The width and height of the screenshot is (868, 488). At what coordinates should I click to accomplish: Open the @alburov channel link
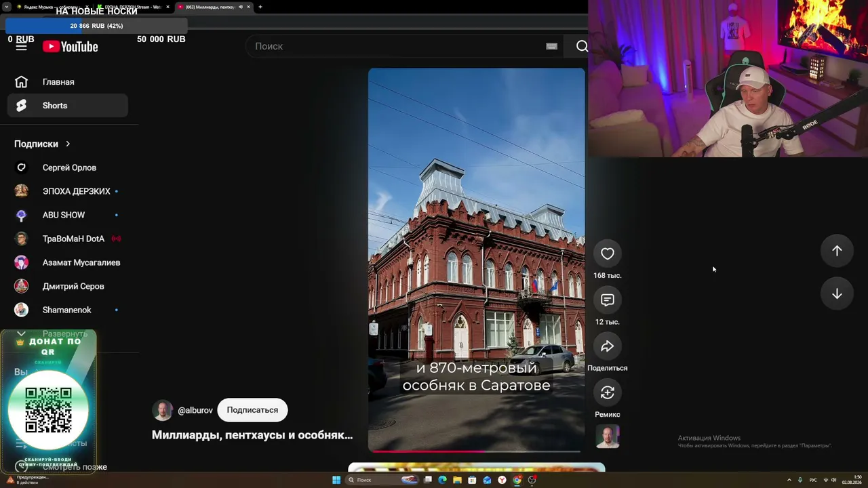pos(195,410)
